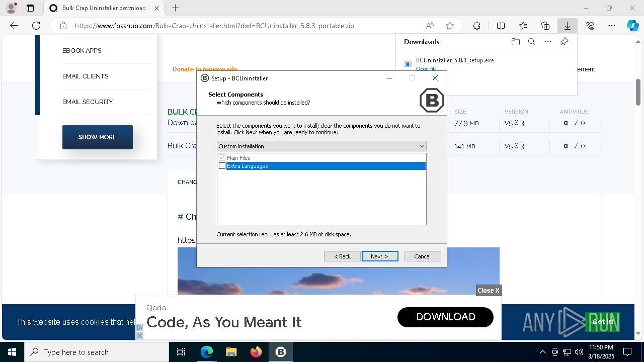Screen dimensions: 644x362
Task: Click the ad dismiss X icon
Action: tap(140, 335)
